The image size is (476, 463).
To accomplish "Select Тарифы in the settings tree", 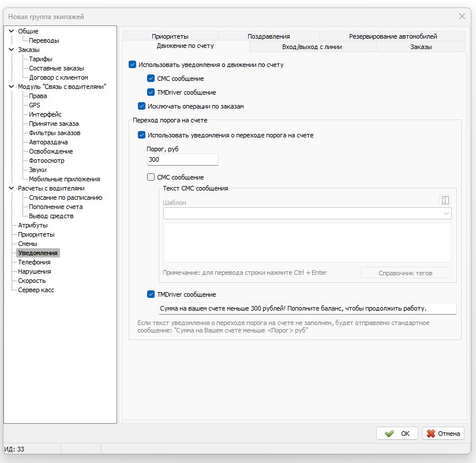I will point(40,59).
